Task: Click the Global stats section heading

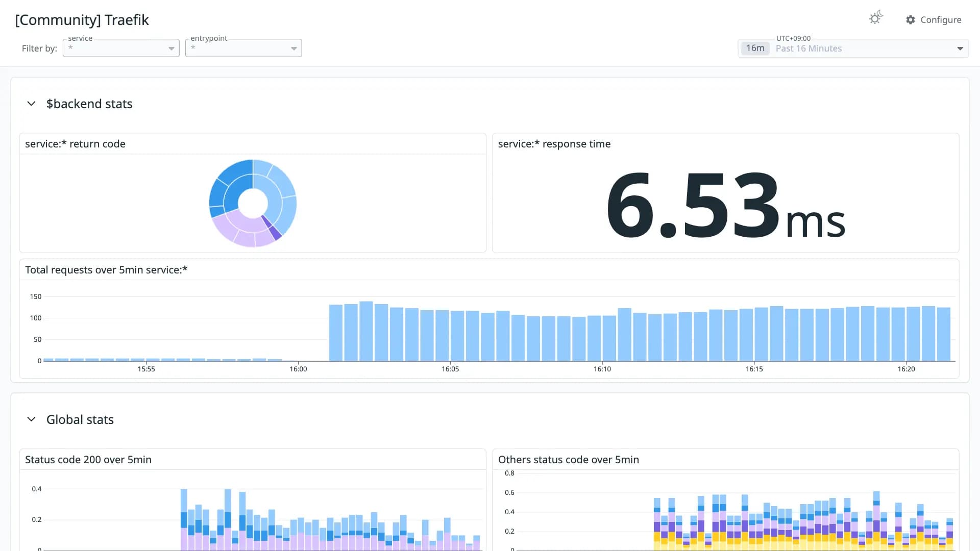Action: coord(80,419)
